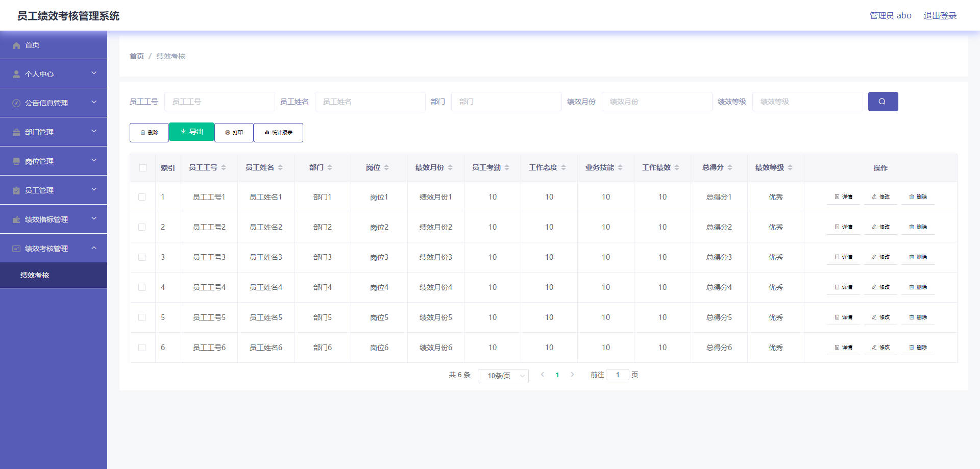Sort by 绩效等级 column arrows

[x=790, y=167]
